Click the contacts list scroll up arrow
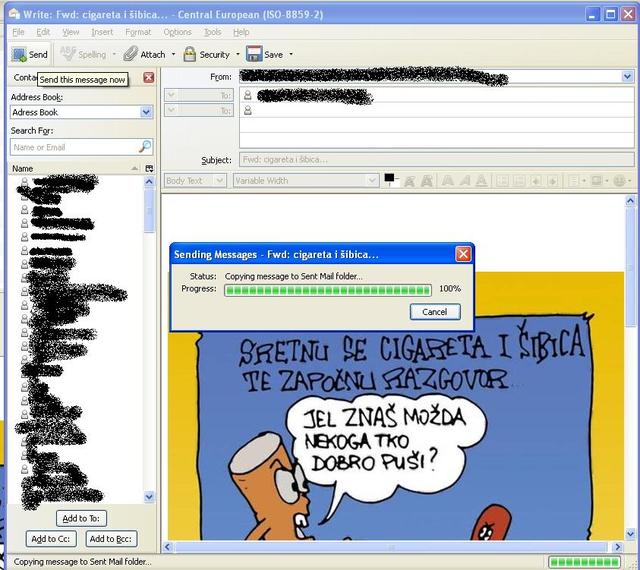Image resolution: width=640 pixels, height=570 pixels. click(149, 182)
